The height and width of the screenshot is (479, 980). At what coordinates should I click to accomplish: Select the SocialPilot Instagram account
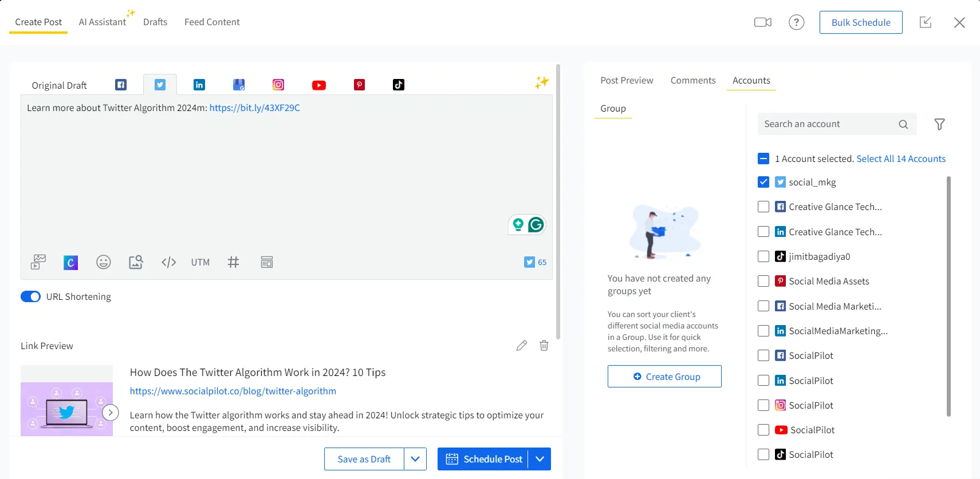[x=763, y=405]
